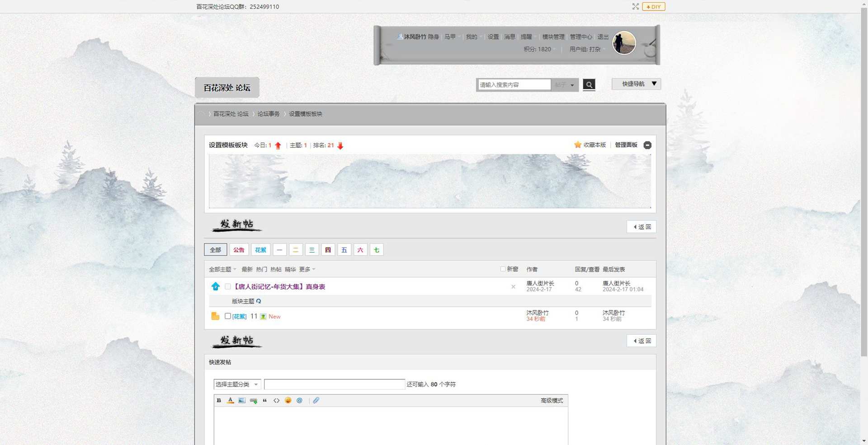Expand the 快捷导航 quick navigation menu
This screenshot has height=445, width=868.
pos(636,84)
